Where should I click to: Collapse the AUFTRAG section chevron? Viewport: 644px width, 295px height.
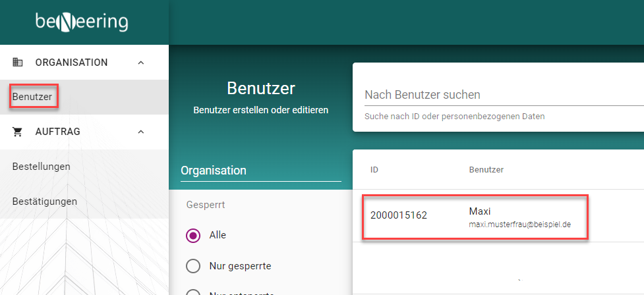[x=140, y=132]
